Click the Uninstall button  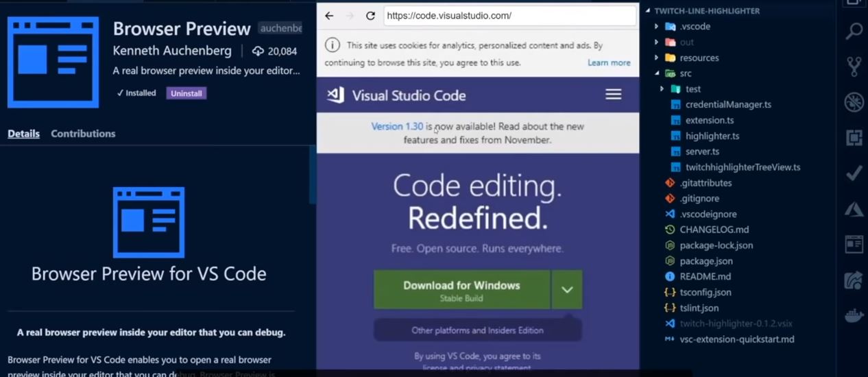pyautogui.click(x=186, y=93)
